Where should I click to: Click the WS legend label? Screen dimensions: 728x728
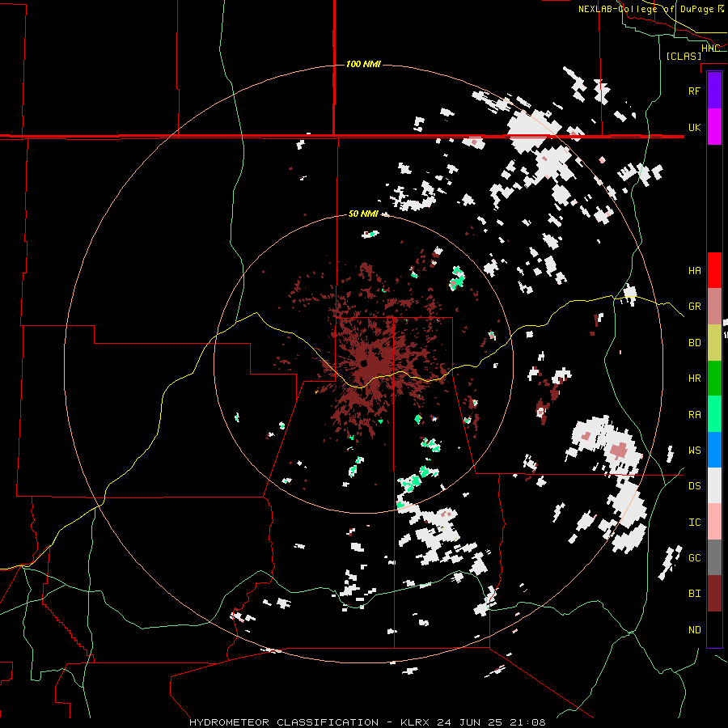pyautogui.click(x=694, y=450)
